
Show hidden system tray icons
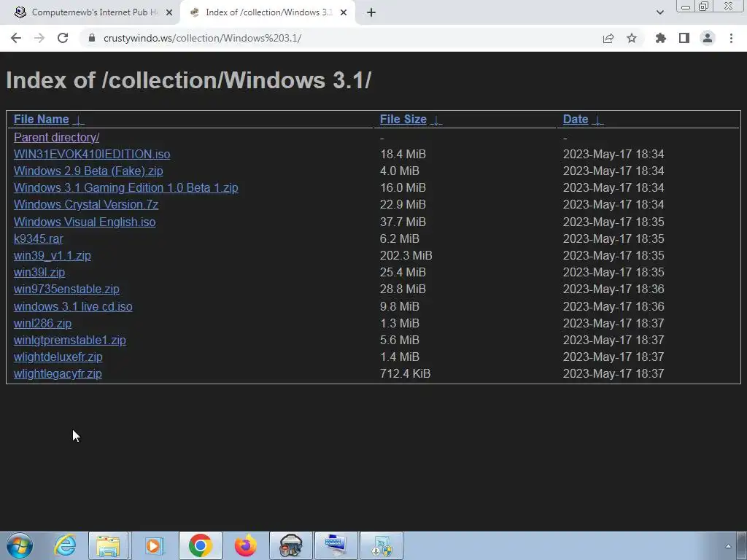point(728,546)
